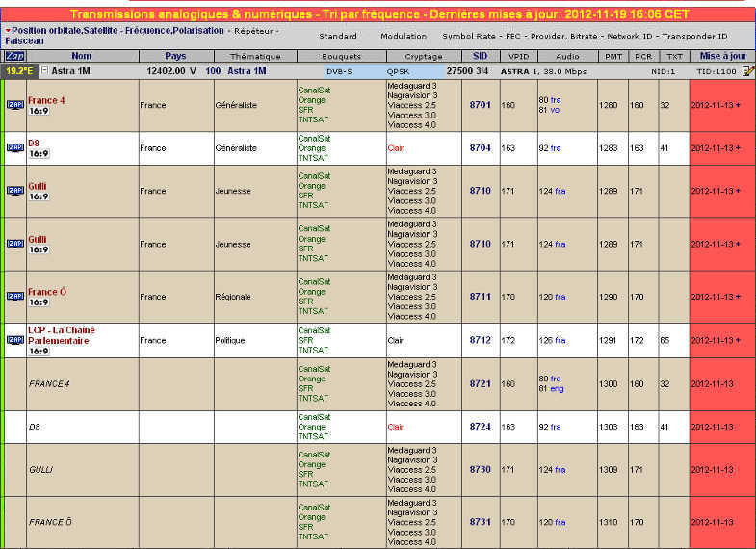Image resolution: width=756 pixels, height=549 pixels.
Task: Click the Thématique column header
Action: (x=255, y=57)
